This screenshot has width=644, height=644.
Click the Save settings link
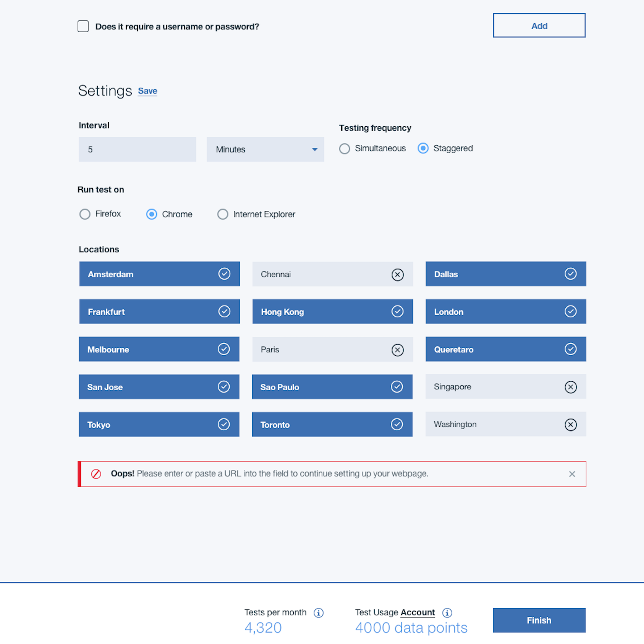[x=147, y=91]
